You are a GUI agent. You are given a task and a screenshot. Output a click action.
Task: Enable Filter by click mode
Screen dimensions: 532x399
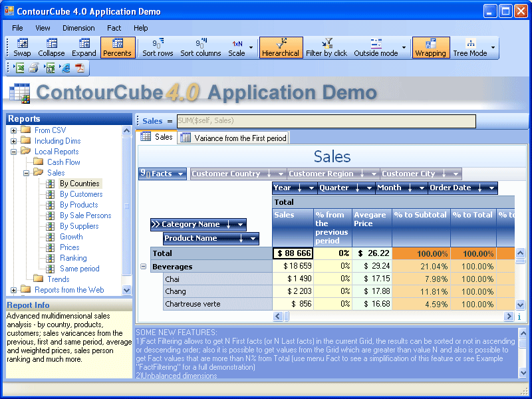(326, 47)
